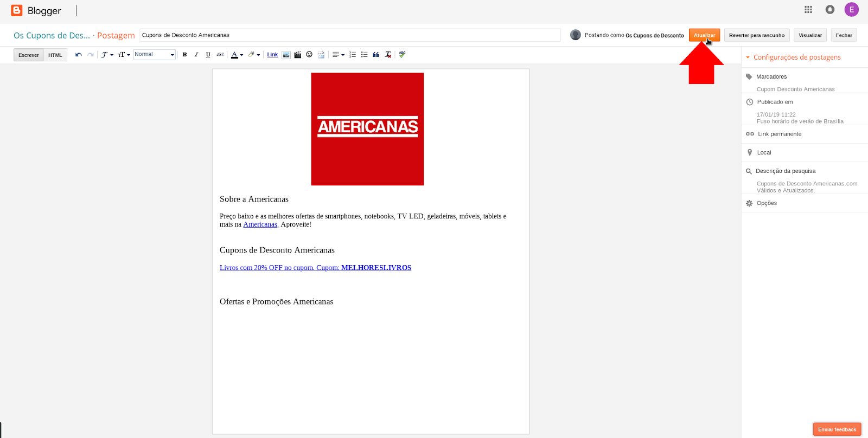
Task: Open the text background color dropdown
Action: tap(254, 55)
